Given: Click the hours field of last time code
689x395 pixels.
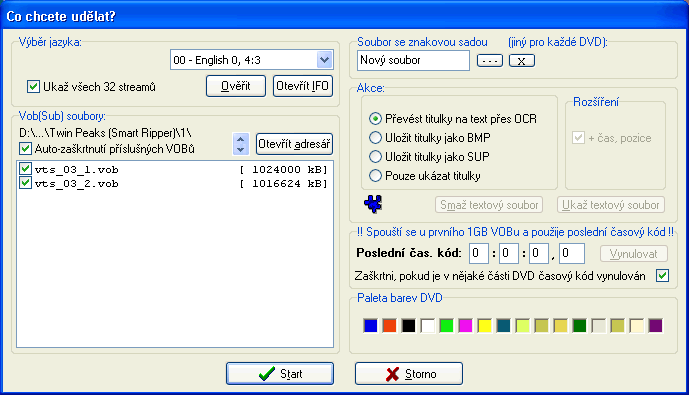Looking at the screenshot, I should 479,254.
